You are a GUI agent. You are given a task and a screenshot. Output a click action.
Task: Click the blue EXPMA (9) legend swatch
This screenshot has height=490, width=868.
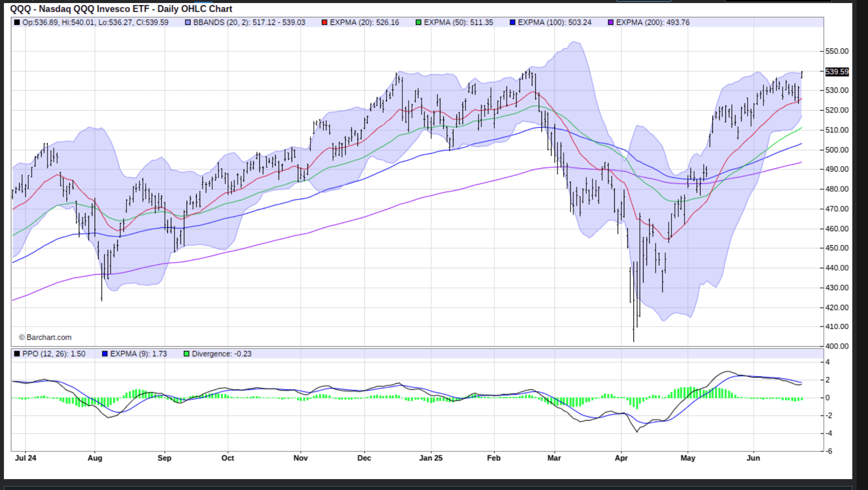(105, 354)
